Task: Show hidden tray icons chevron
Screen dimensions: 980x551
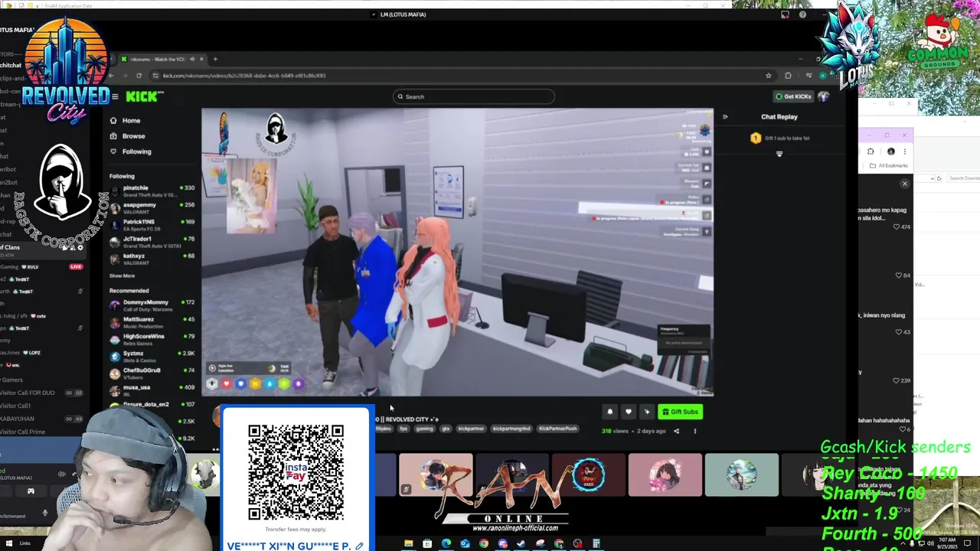Action: click(x=903, y=543)
